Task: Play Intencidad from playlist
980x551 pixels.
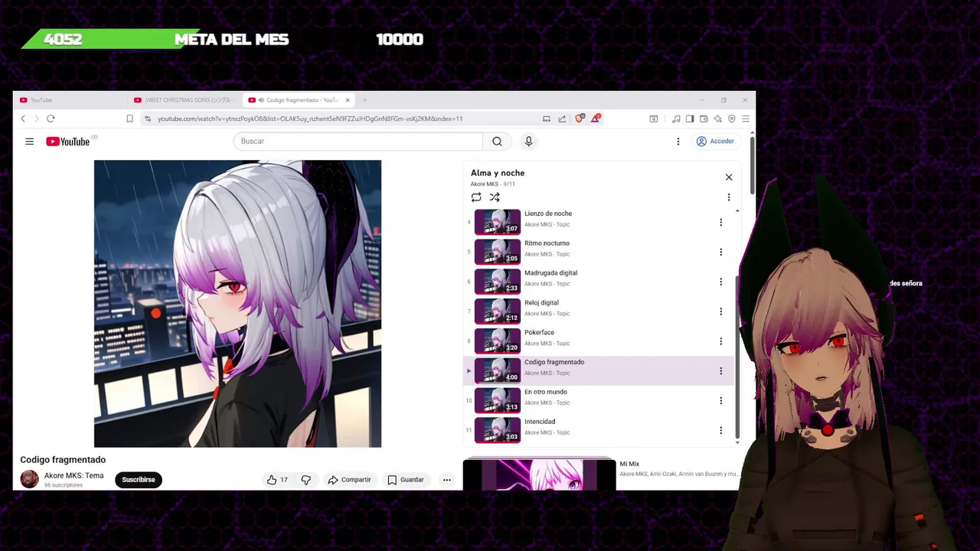Action: point(599,430)
